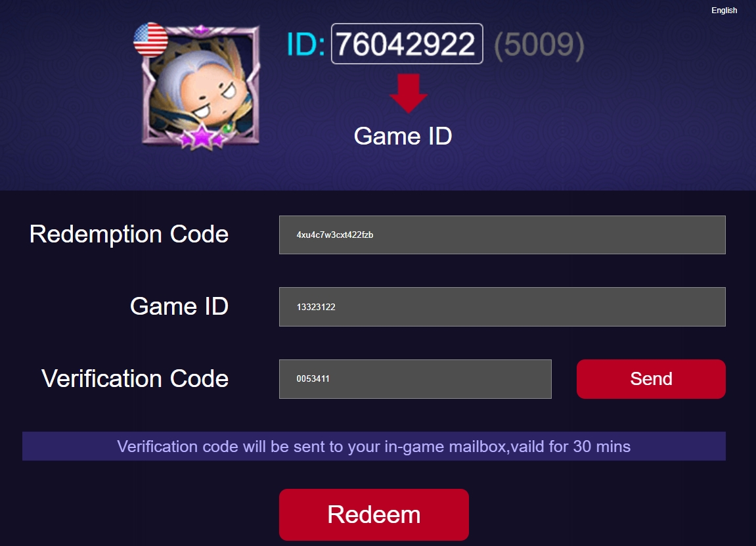Click the Redemption Code label
This screenshot has height=546, width=756.
pos(129,235)
